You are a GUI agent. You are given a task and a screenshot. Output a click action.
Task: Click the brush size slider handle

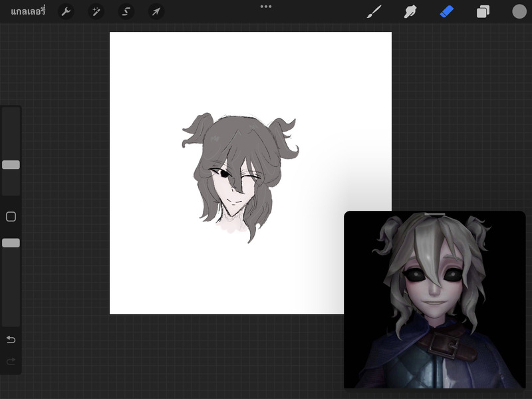(x=11, y=165)
